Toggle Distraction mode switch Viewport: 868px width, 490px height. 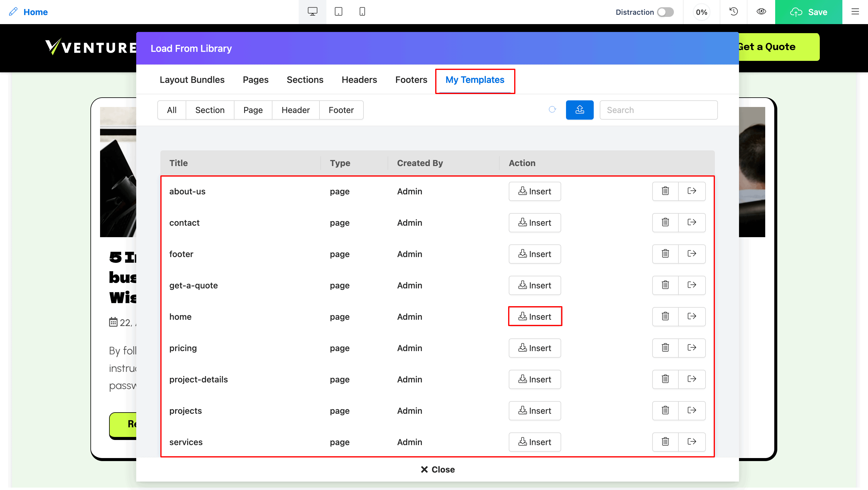coord(665,12)
